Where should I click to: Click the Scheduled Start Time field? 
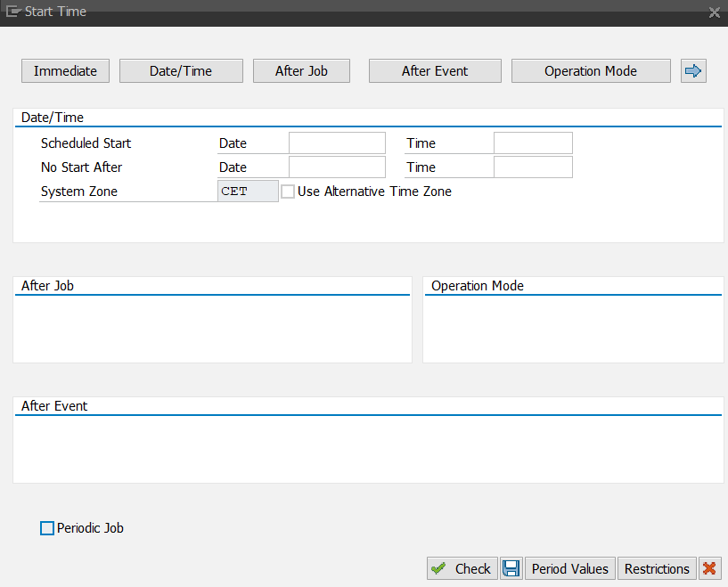[533, 143]
